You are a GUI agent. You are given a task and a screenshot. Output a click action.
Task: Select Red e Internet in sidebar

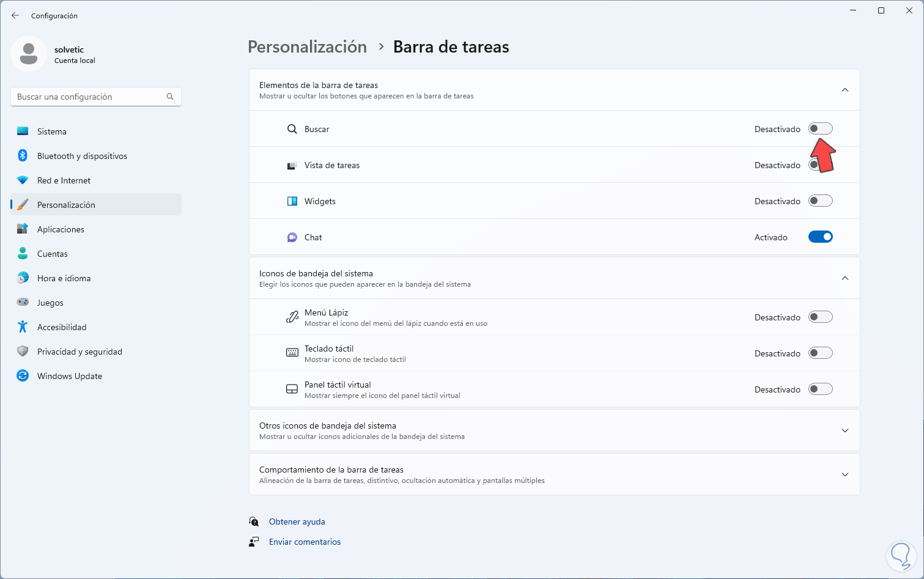point(64,180)
